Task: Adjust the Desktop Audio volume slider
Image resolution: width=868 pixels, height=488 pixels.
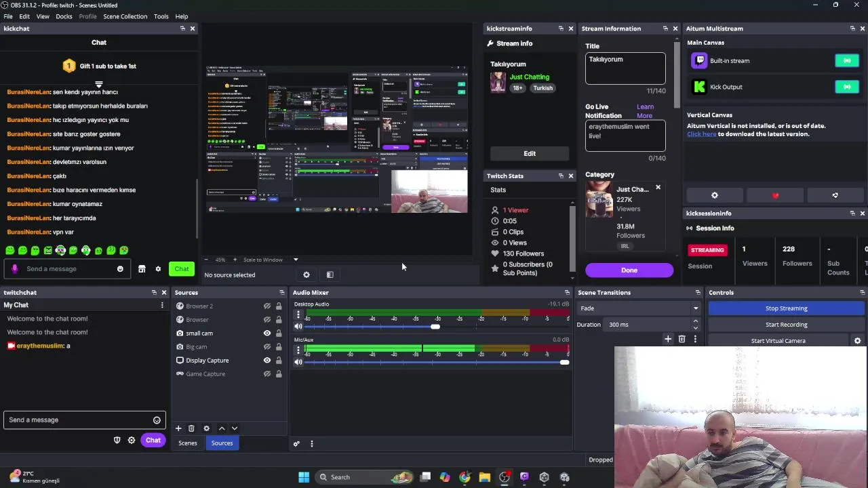Action: tap(435, 327)
